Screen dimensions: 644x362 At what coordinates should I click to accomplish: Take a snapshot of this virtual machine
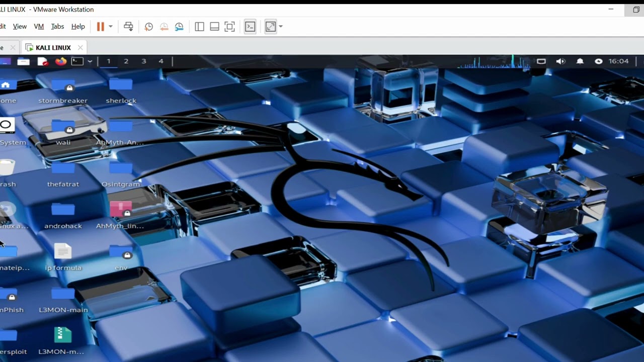pyautogui.click(x=148, y=27)
